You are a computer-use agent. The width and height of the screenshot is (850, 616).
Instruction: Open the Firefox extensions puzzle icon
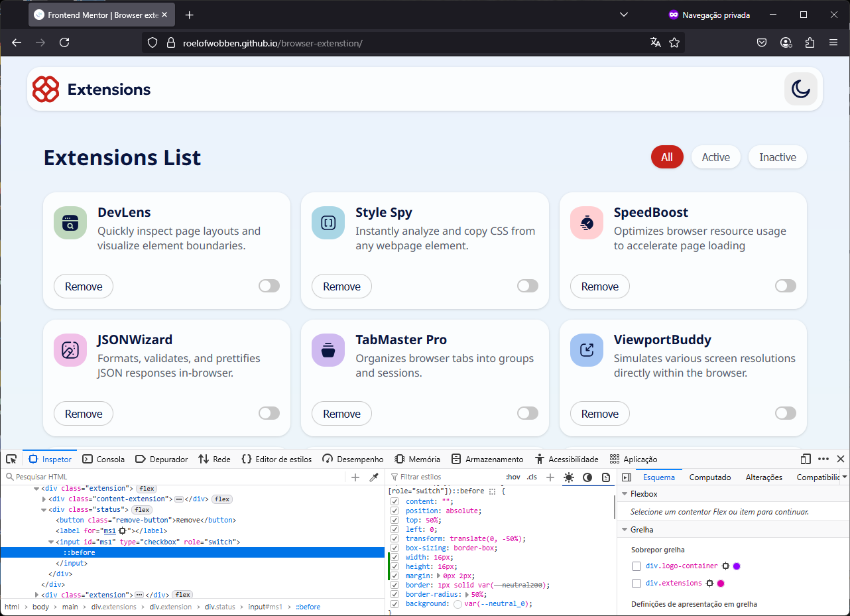[810, 42]
